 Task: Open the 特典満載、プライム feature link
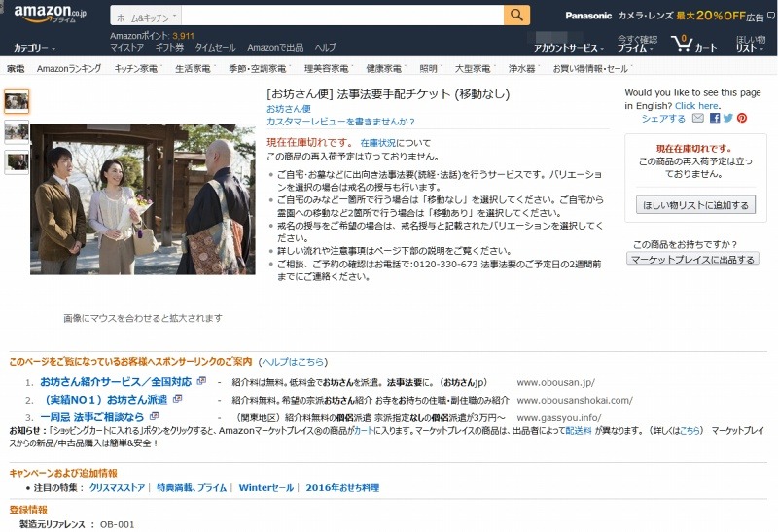point(192,488)
